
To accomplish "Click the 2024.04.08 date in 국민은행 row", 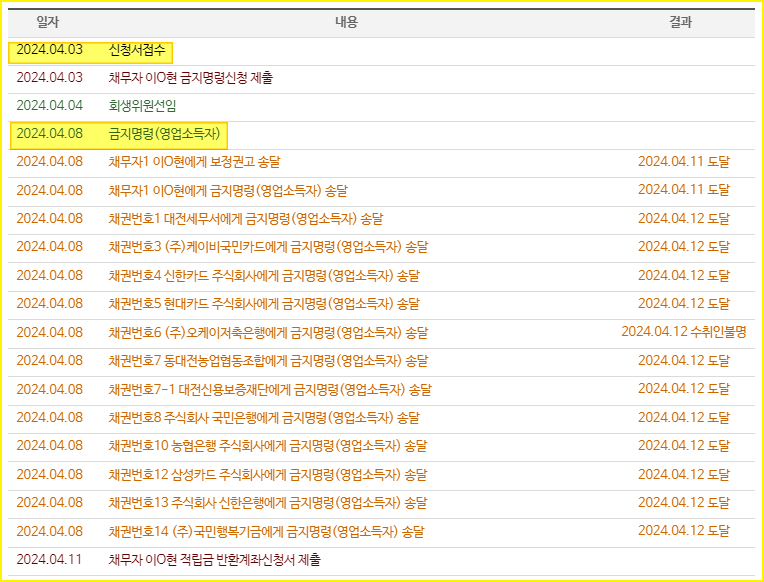I will point(50,418).
